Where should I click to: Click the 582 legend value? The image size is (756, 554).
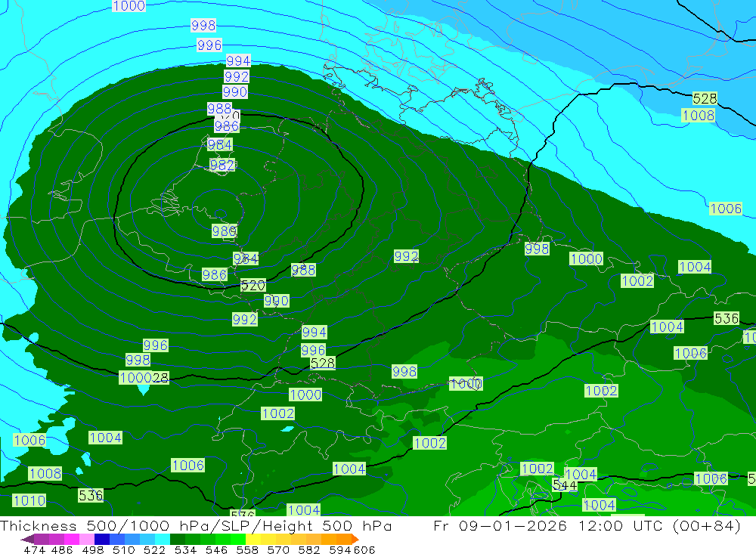point(309,549)
